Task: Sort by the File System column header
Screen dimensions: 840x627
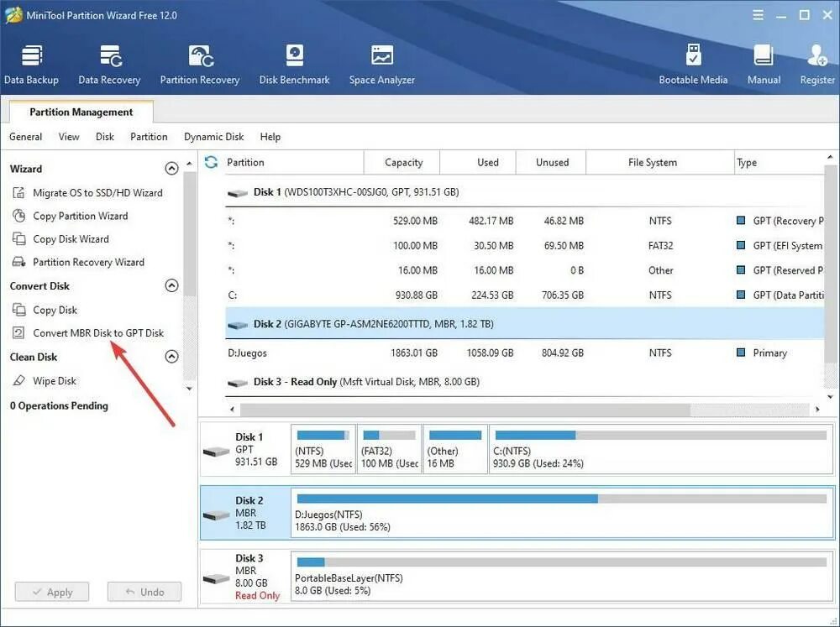Action: [x=660, y=162]
